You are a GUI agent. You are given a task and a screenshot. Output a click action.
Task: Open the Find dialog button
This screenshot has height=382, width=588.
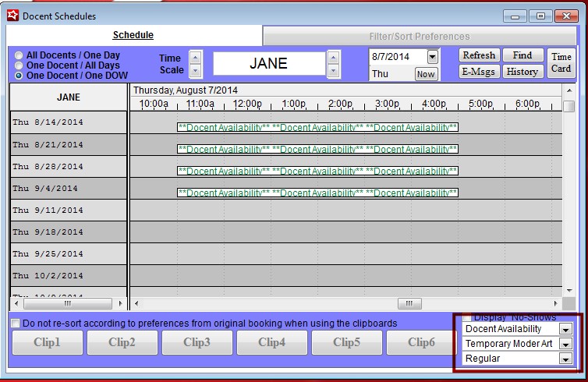point(522,55)
